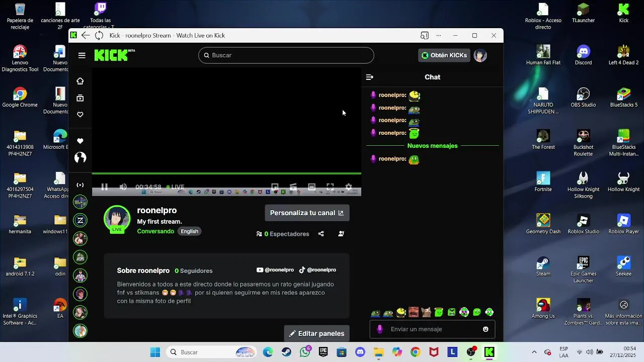
Task: Click Editar paneles button
Action: tap(317, 333)
